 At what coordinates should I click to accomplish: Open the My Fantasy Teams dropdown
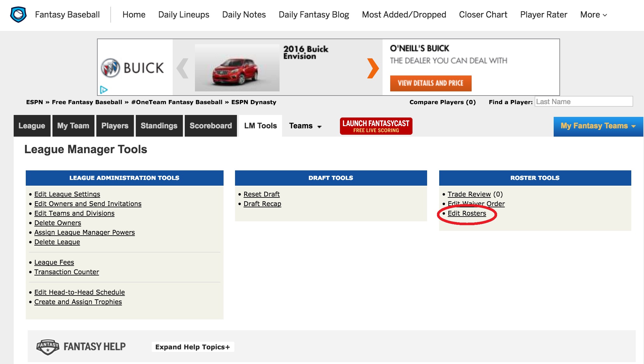point(598,126)
